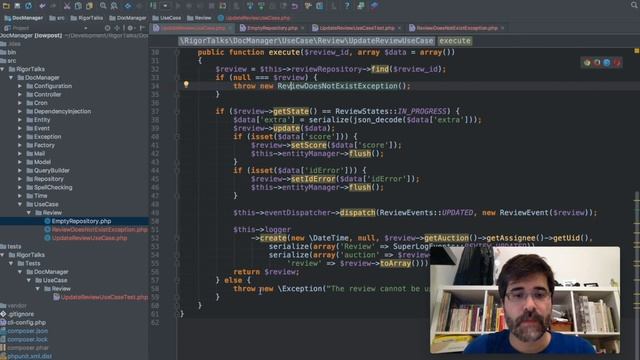Expand the Exception folder
The width and height of the screenshot is (640, 360).
(20, 137)
